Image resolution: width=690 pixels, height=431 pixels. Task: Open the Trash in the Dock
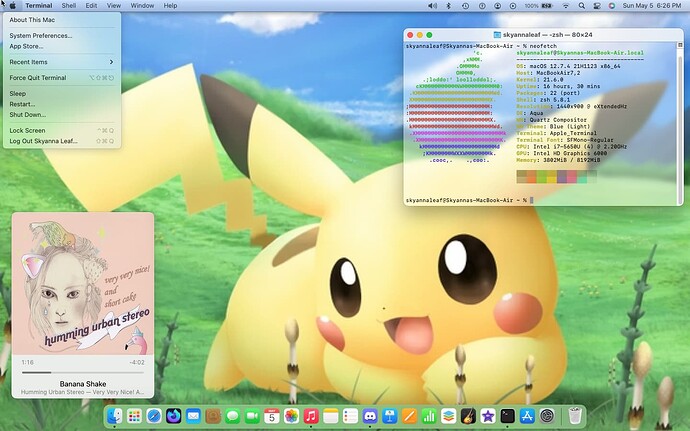coord(575,416)
